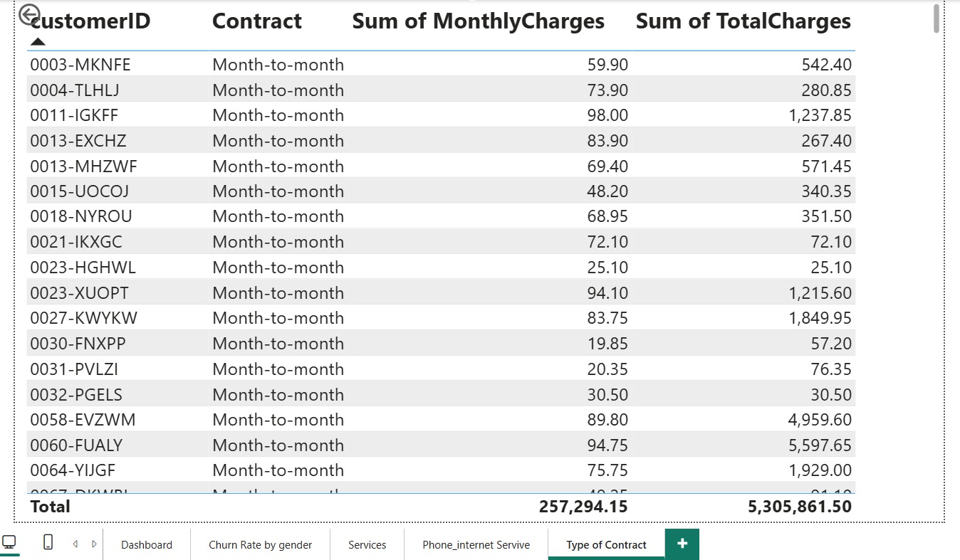Select the Type of Contract page tab

point(605,544)
